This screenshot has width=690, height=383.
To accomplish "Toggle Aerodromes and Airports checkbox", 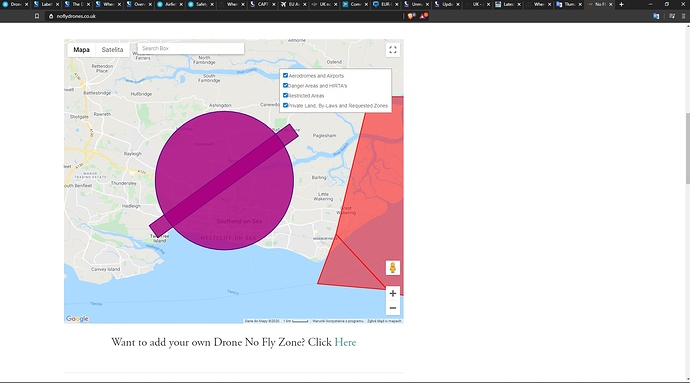I will (285, 75).
